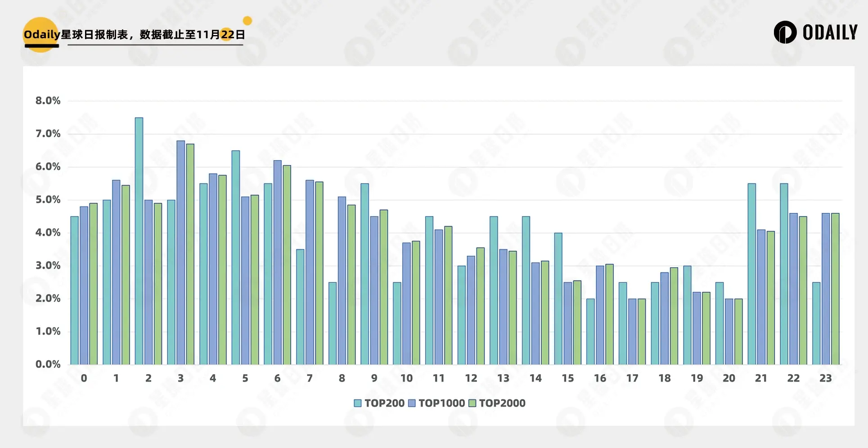Screen dimensions: 868x448
Task: Click the teal TOP200 bar at hour 16
Action: (x=590, y=331)
